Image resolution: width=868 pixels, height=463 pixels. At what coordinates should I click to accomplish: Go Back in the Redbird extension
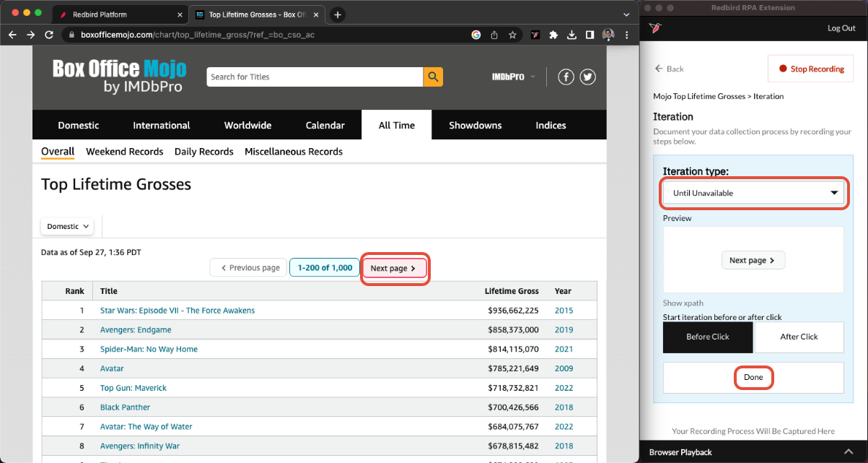(670, 69)
